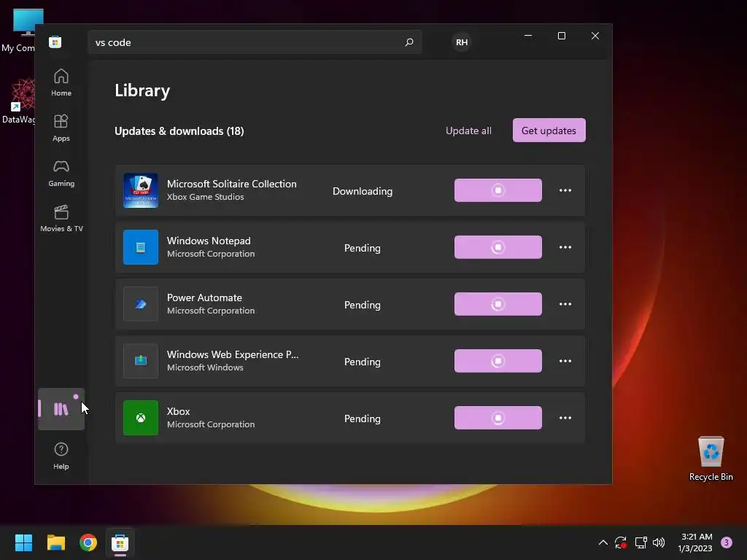Cancel the pending Xbox update
This screenshot has width=747, height=560.
(x=498, y=418)
